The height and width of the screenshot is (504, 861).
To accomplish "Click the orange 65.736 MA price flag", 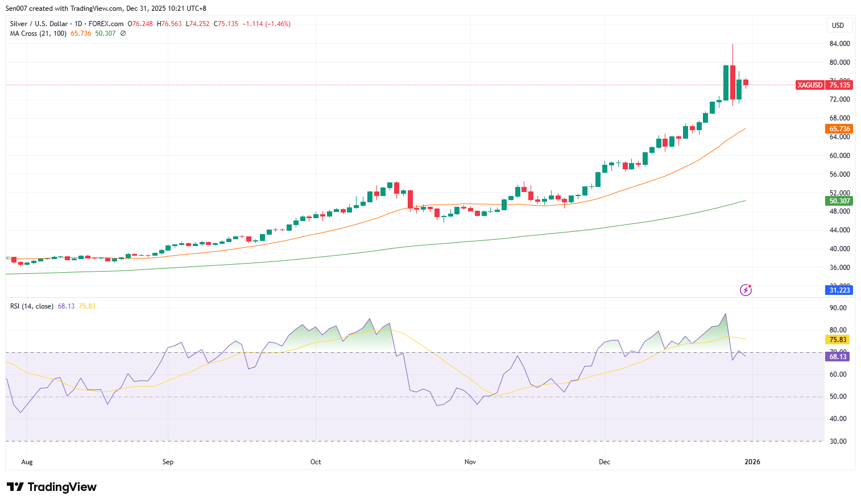I will pyautogui.click(x=838, y=129).
